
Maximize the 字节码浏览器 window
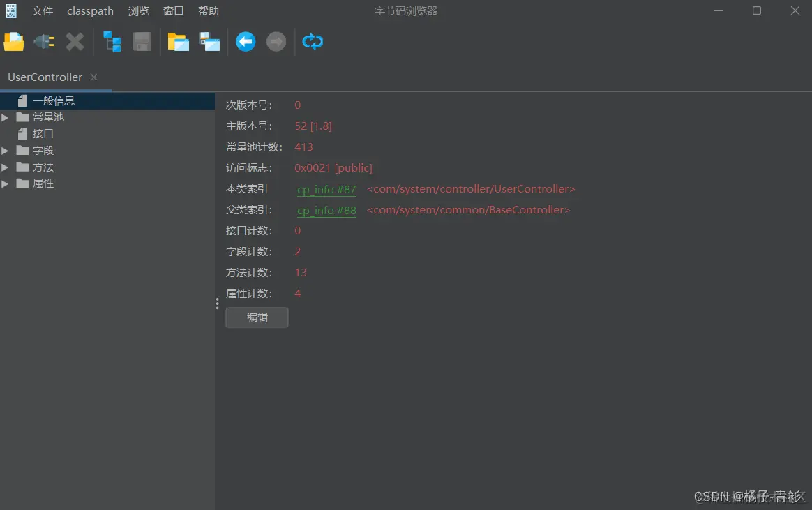click(x=757, y=10)
